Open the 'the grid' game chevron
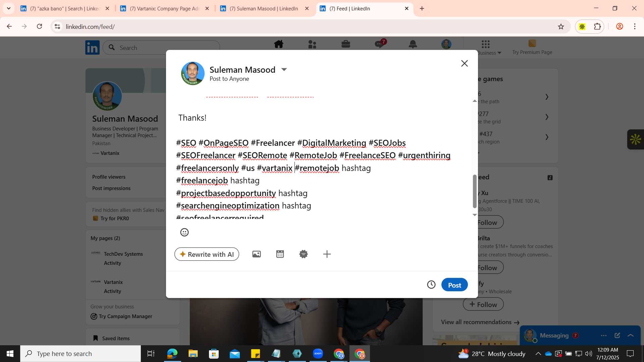The height and width of the screenshot is (362, 644). 547,117
